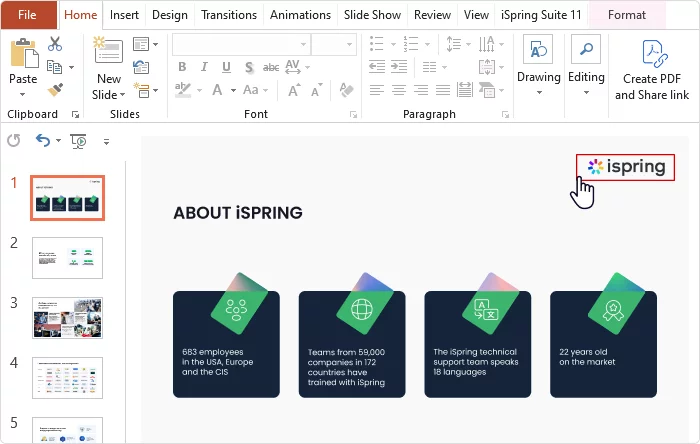Align text left
Screen dimensions: 700x444
pos(377,91)
